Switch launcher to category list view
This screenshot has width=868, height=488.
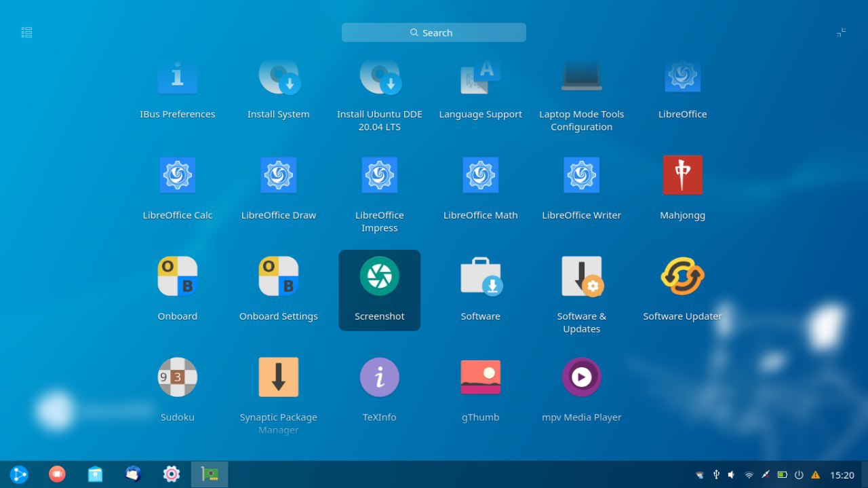[x=27, y=33]
